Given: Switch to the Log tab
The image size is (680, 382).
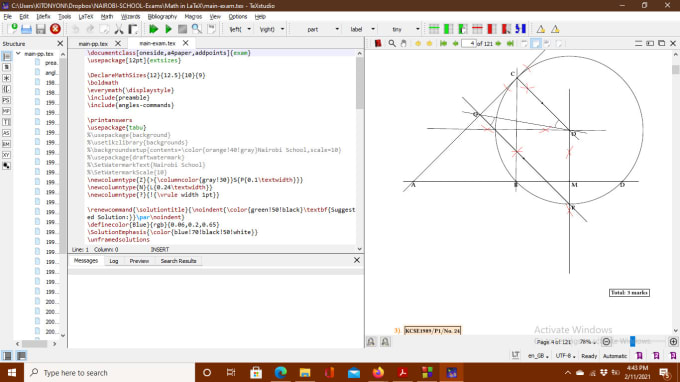Looking at the screenshot, I should click(x=114, y=261).
